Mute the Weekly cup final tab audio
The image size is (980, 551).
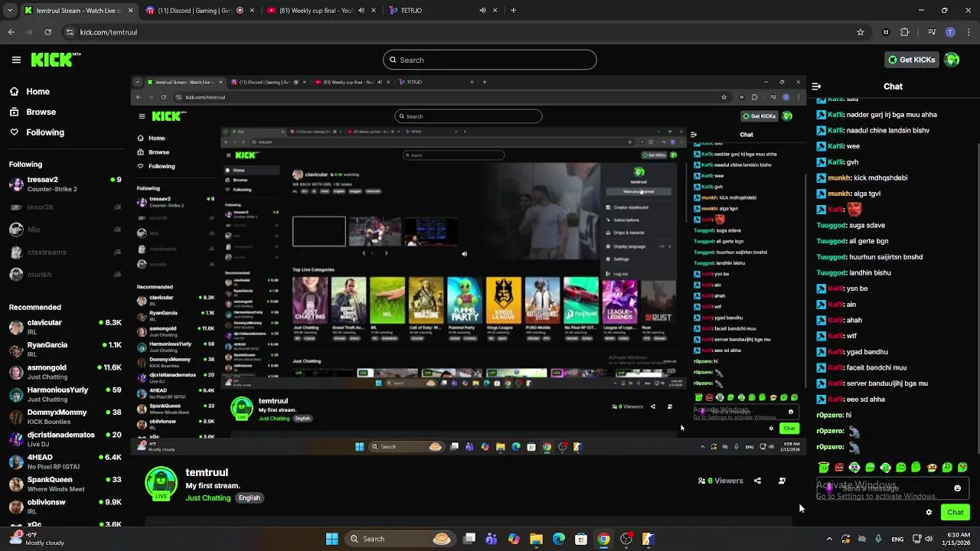click(361, 11)
